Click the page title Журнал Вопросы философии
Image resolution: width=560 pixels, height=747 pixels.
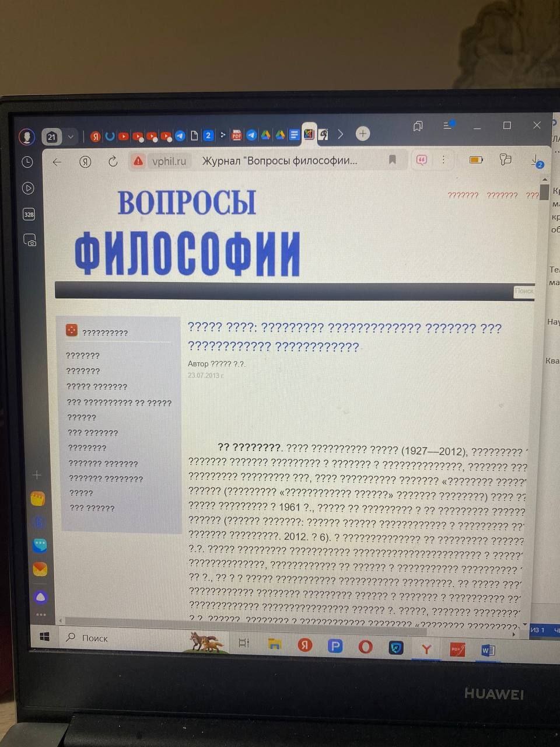pyautogui.click(x=279, y=160)
